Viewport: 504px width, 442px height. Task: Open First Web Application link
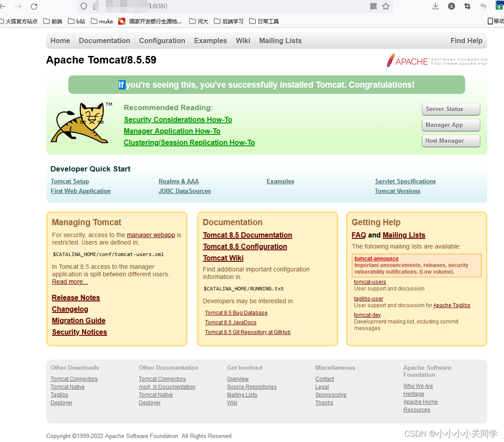click(81, 191)
